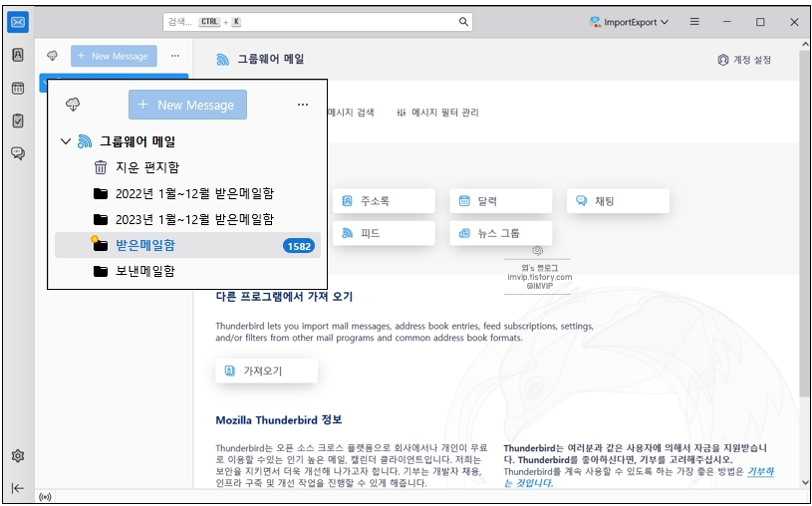Open the Tasks sidebar icon

point(18,121)
